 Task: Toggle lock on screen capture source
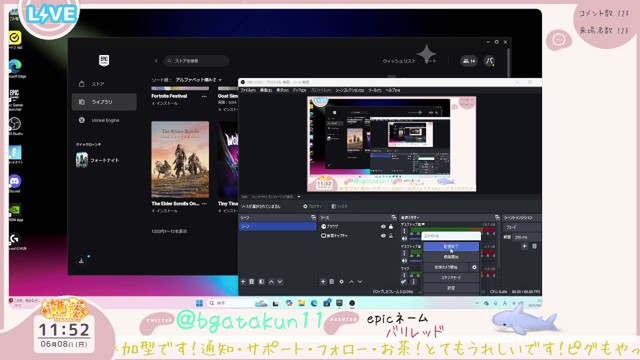pos(391,236)
